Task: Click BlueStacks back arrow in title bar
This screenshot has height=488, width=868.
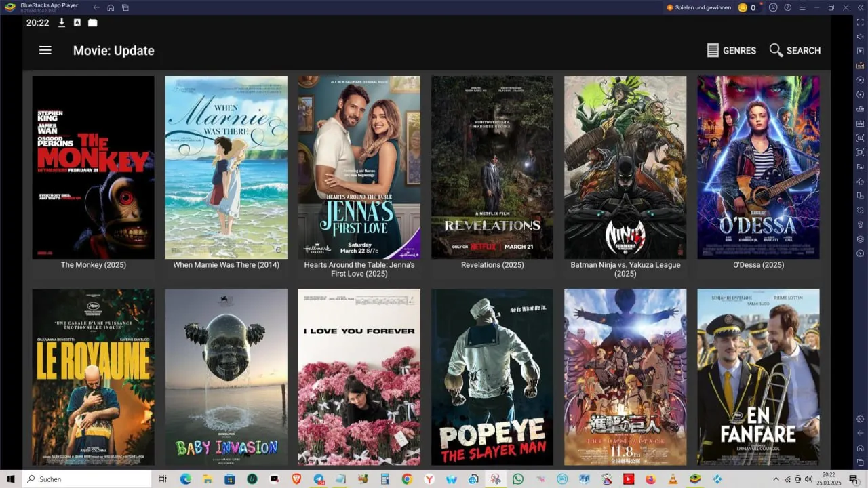Action: pyautogui.click(x=96, y=7)
